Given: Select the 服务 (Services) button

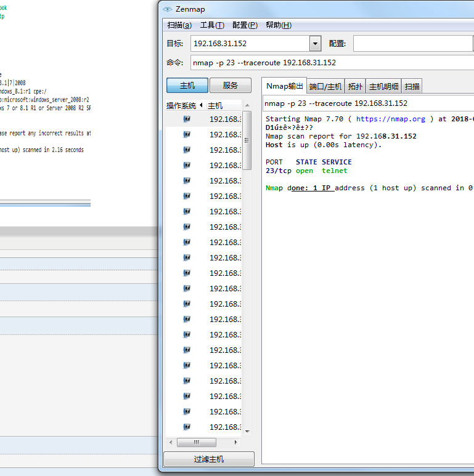Looking at the screenshot, I should tap(231, 86).
